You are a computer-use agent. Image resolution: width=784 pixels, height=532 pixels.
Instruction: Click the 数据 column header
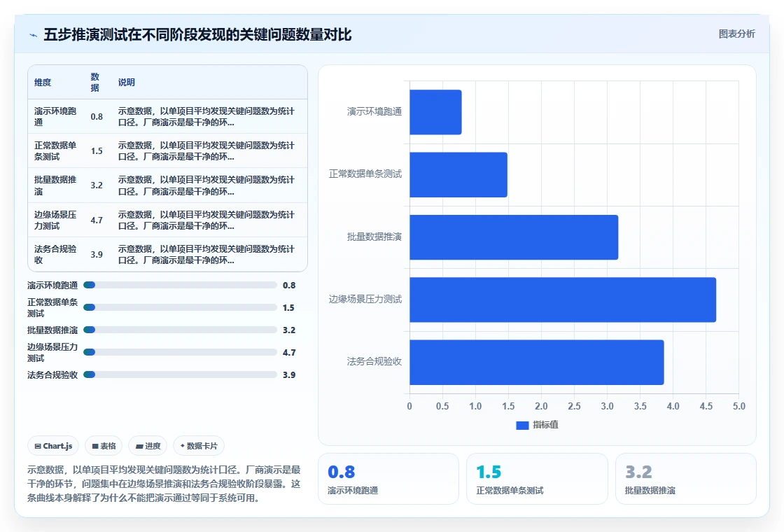(x=95, y=83)
